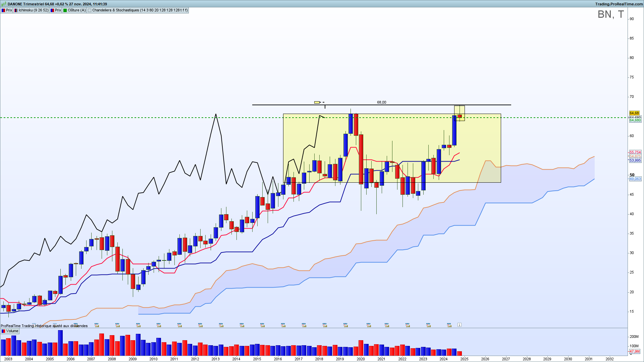Screen dimensions: 644x362
Task: Open the dividend event marker for 2019
Action: [345, 325]
